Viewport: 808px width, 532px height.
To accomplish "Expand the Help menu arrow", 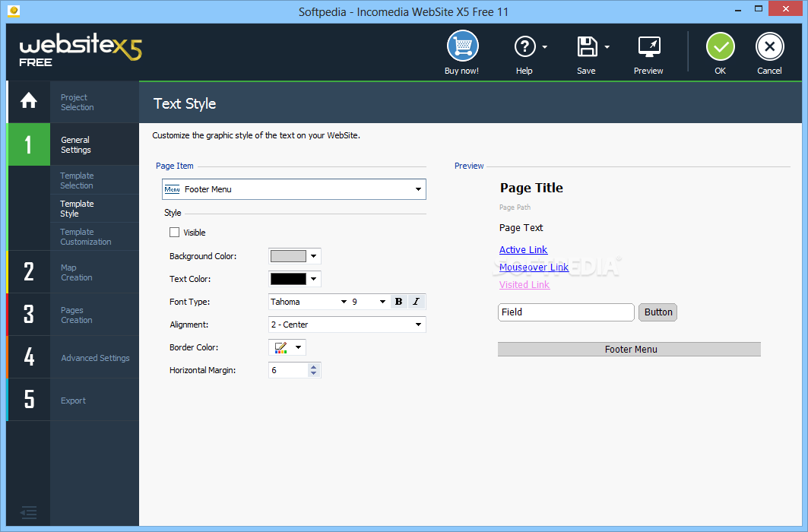I will (545, 47).
